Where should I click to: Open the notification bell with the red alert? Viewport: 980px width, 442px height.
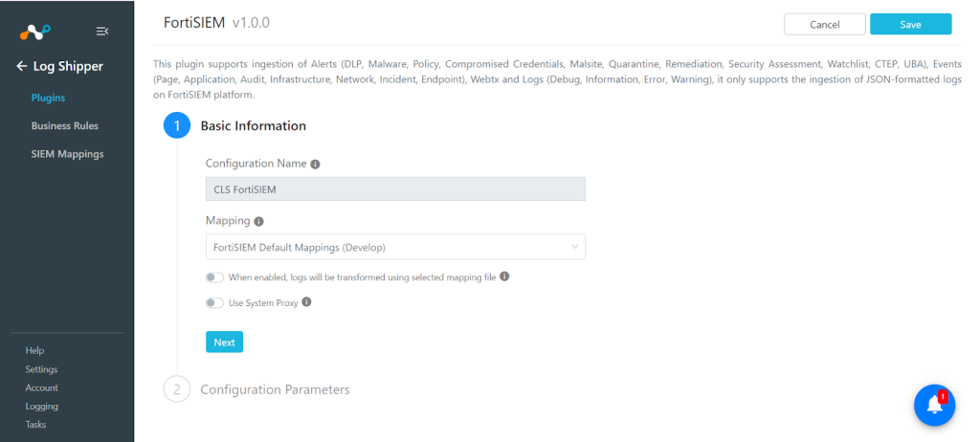[934, 405]
